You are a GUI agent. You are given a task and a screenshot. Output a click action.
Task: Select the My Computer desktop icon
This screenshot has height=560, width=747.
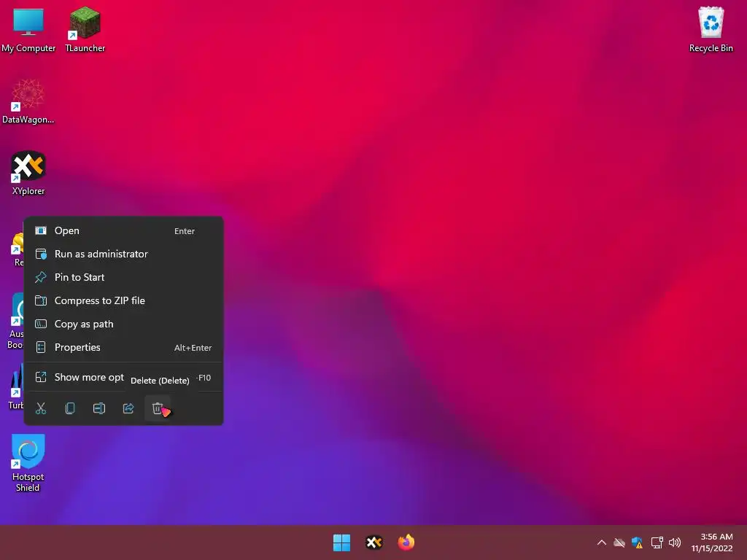pos(28,29)
